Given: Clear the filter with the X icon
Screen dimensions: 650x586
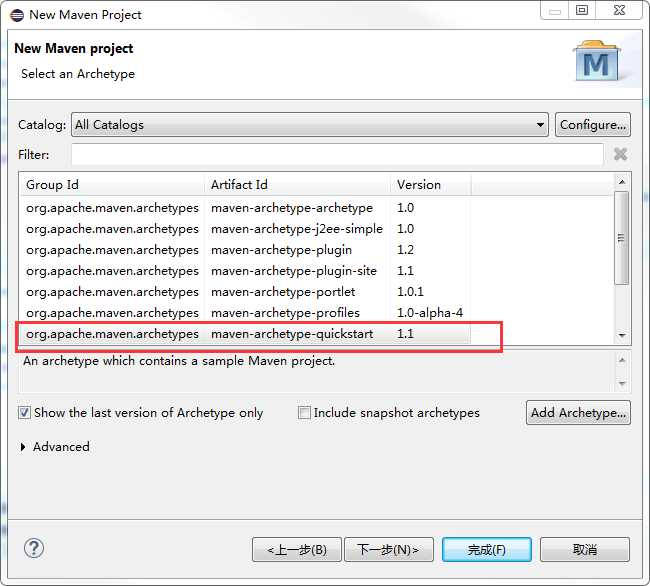Looking at the screenshot, I should [x=620, y=154].
